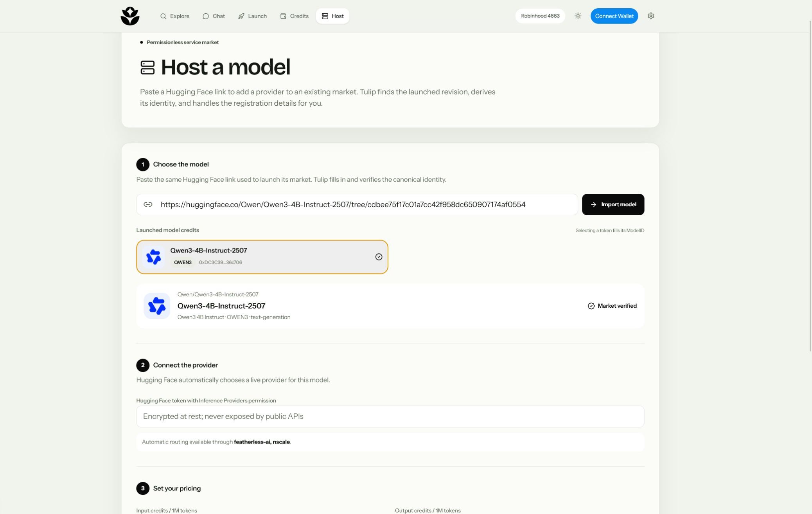Click the server icon beside Host a model
The width and height of the screenshot is (812, 514).
147,67
